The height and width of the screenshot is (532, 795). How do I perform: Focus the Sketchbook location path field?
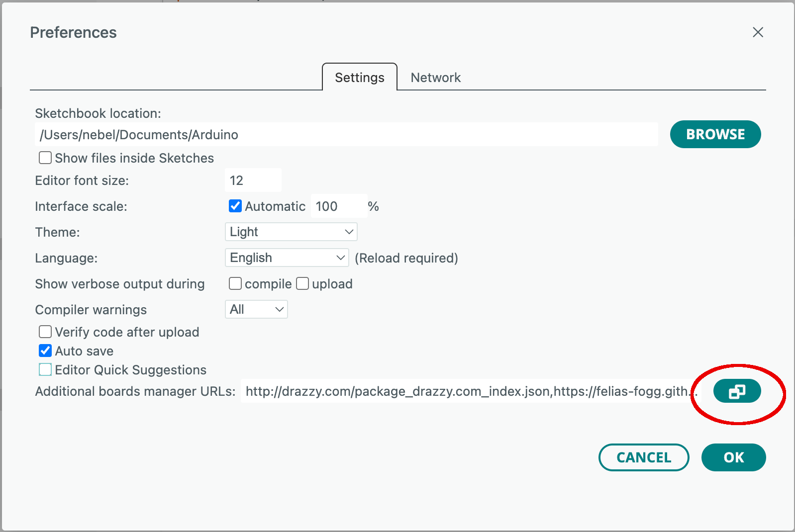pos(346,135)
